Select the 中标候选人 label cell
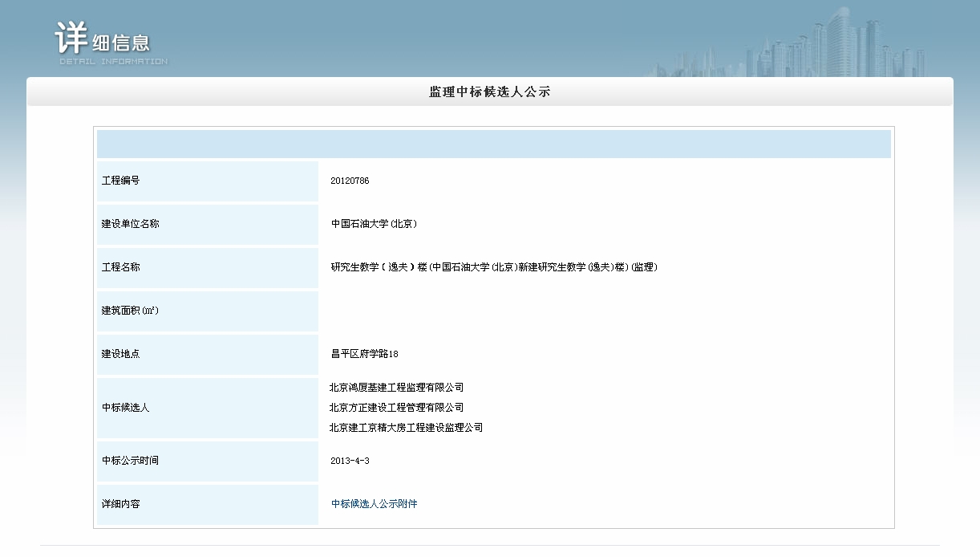980x557 pixels. click(x=208, y=407)
